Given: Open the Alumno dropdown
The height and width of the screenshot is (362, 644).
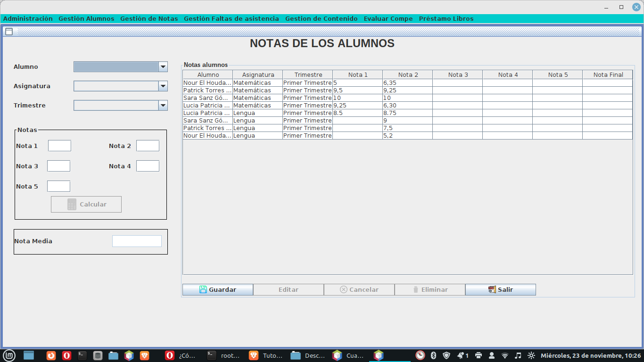Looking at the screenshot, I should [x=163, y=67].
